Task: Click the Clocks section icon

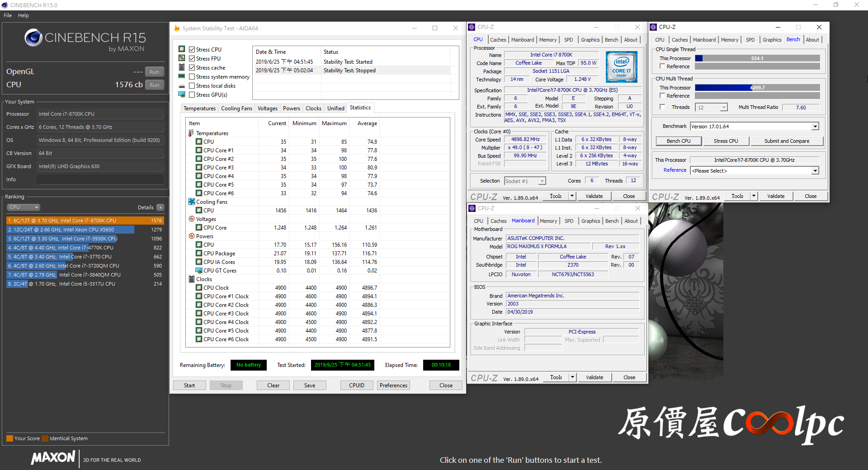Action: [x=192, y=279]
